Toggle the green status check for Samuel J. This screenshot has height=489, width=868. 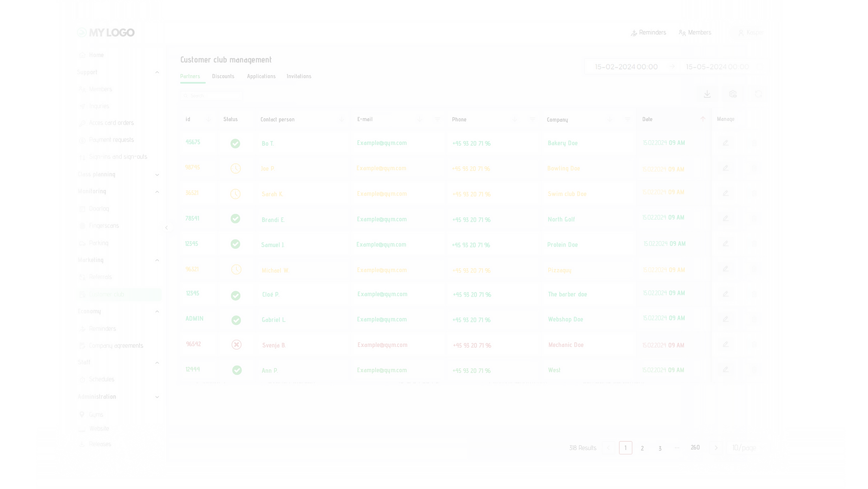pyautogui.click(x=235, y=244)
